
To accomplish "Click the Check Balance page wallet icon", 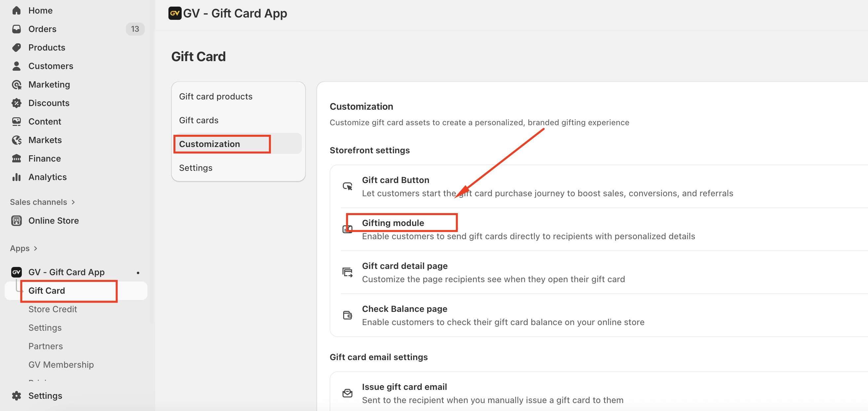I will 347,315.
